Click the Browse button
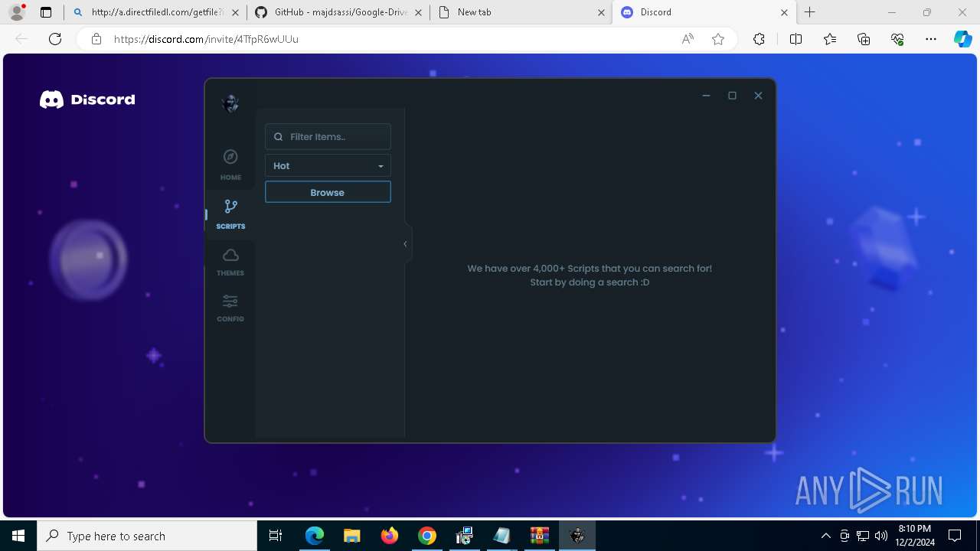Viewport: 980px width, 551px height. coord(328,192)
